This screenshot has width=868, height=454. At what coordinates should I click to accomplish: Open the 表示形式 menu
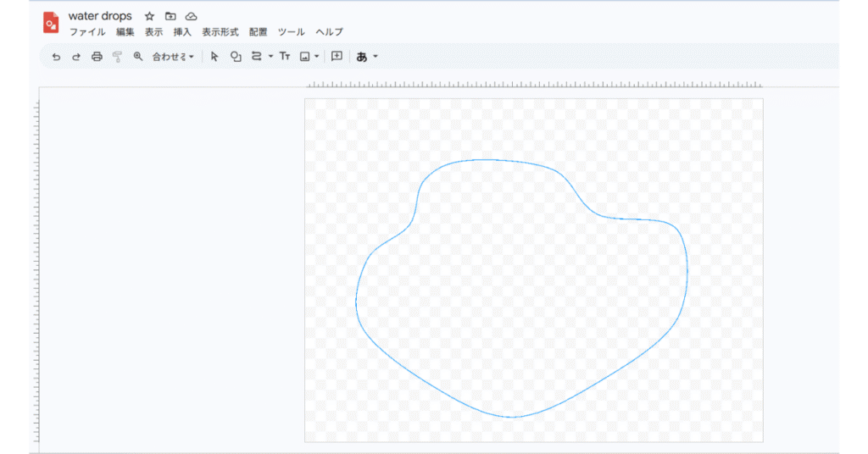tap(220, 32)
